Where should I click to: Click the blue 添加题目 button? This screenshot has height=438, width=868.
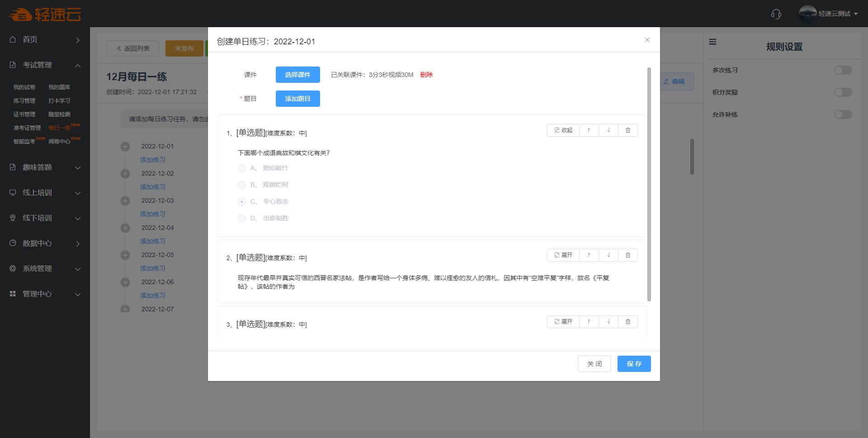297,99
